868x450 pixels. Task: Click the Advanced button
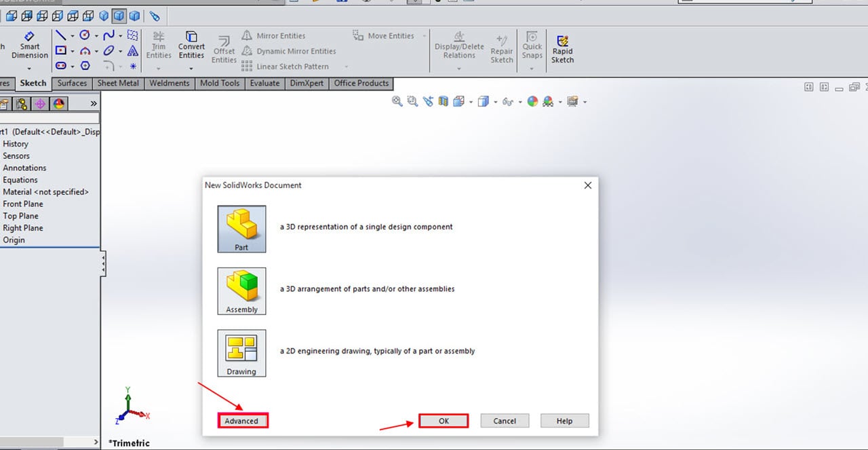coord(242,420)
